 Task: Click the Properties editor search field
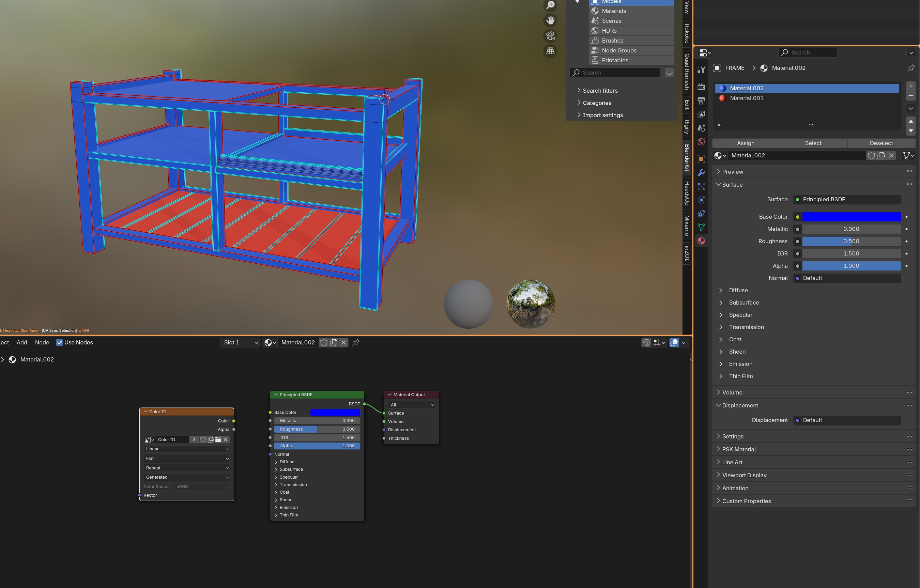[x=807, y=53]
